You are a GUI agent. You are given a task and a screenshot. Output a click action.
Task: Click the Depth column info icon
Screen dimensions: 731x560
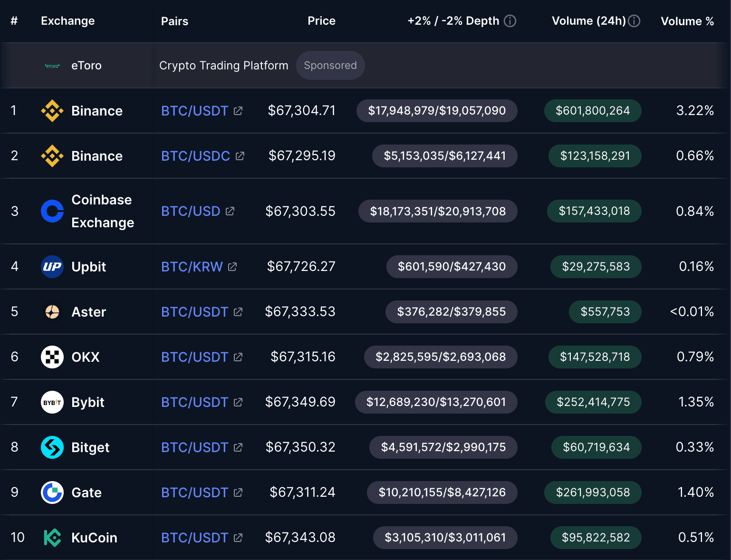(510, 21)
